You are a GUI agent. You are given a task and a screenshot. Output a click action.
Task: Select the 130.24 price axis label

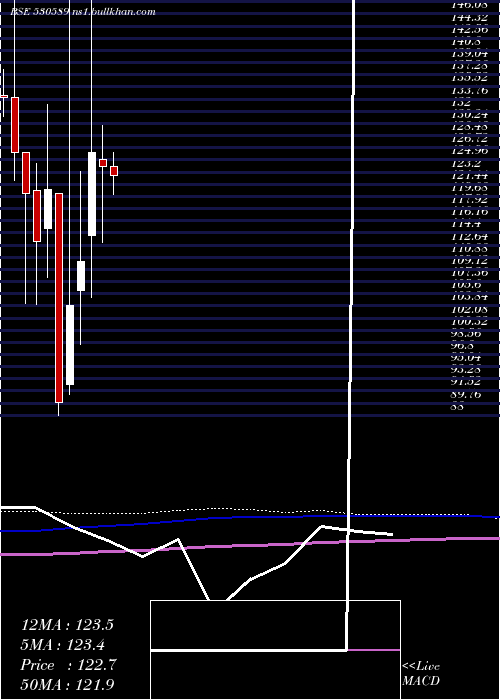click(x=469, y=114)
